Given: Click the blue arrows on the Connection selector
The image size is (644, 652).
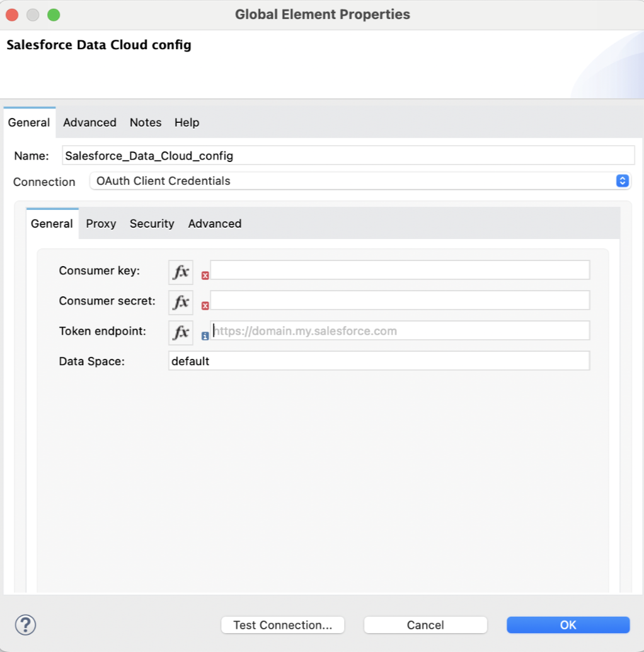Looking at the screenshot, I should 623,181.
